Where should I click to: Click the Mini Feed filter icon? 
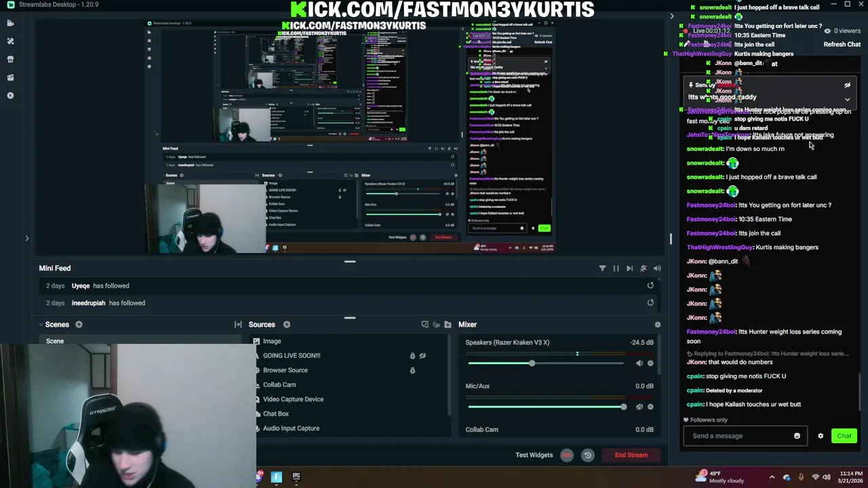click(x=602, y=268)
